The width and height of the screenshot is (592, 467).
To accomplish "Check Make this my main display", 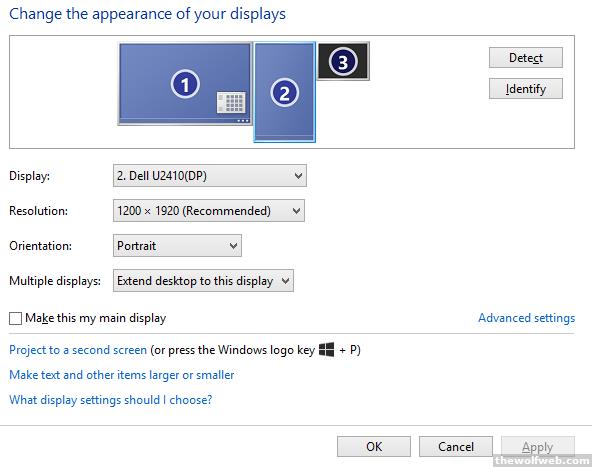I will tap(15, 318).
